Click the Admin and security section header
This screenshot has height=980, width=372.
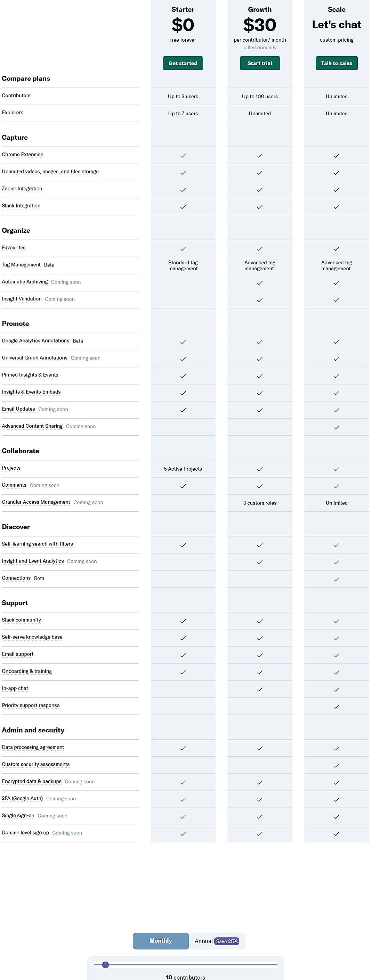[33, 730]
